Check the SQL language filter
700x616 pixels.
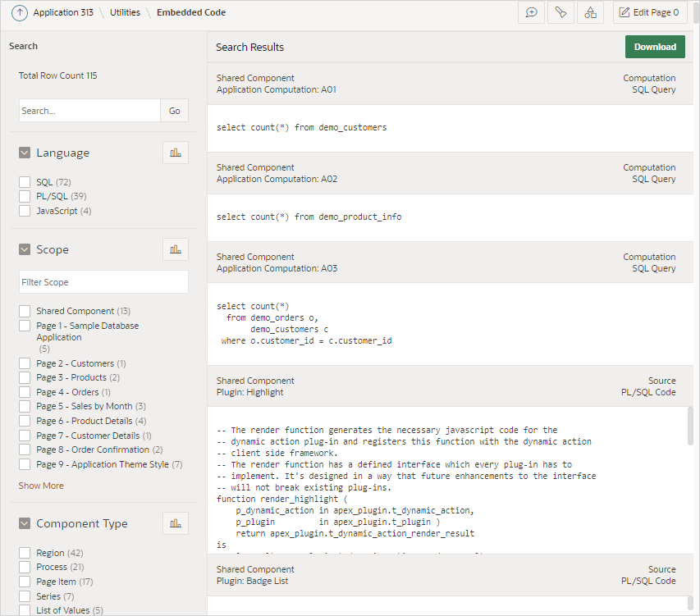[x=24, y=181]
